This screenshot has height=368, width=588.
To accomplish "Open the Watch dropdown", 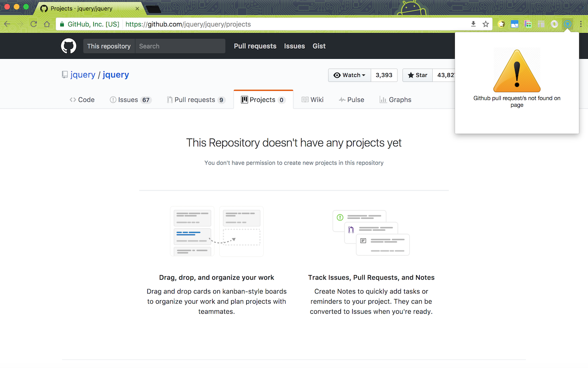I will (350, 75).
